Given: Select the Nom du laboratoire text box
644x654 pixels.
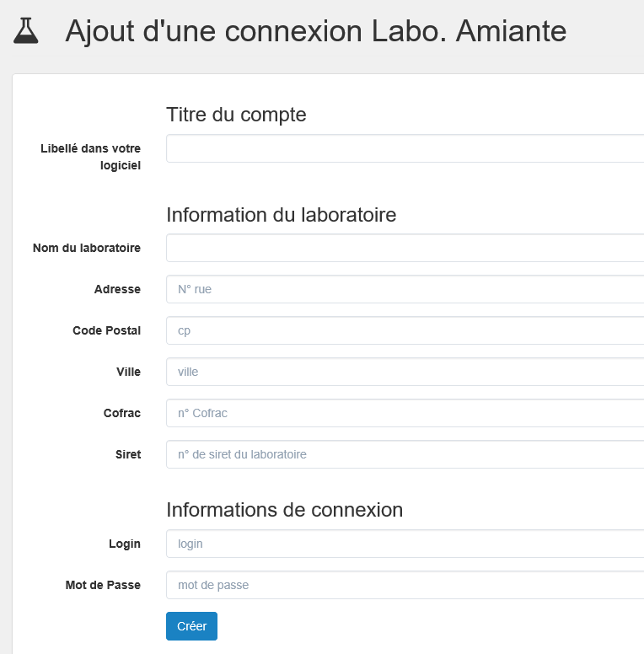Looking at the screenshot, I should [405, 248].
